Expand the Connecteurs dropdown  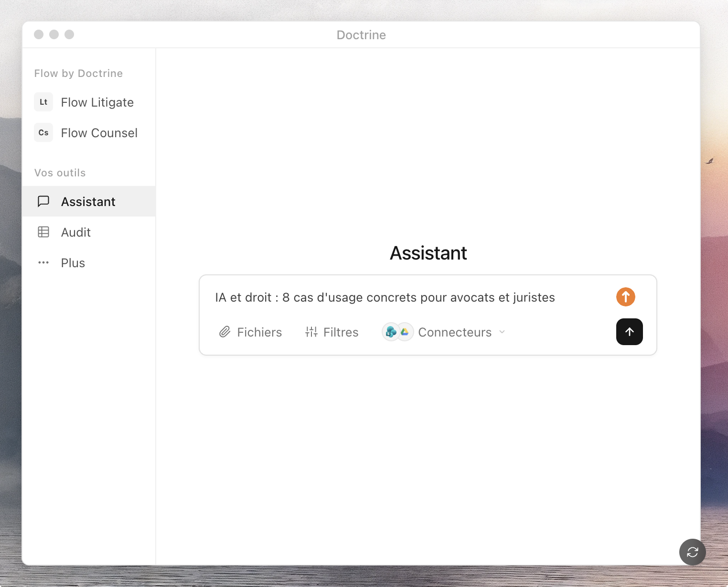click(444, 332)
